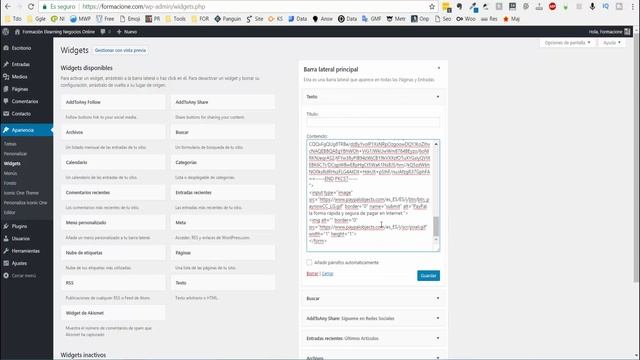
Task: Select the Categorías available widget
Action: 223,162
